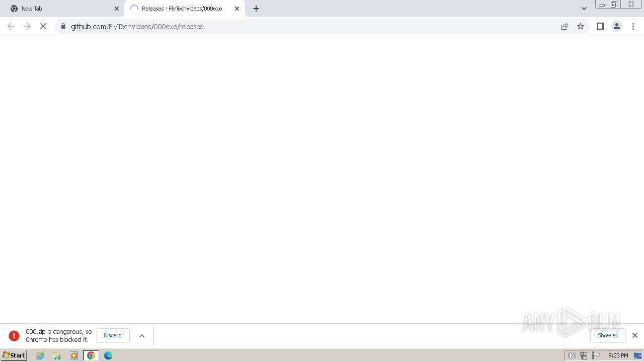
Task: Open Windows Media Player from the taskbar
Action: click(74, 355)
